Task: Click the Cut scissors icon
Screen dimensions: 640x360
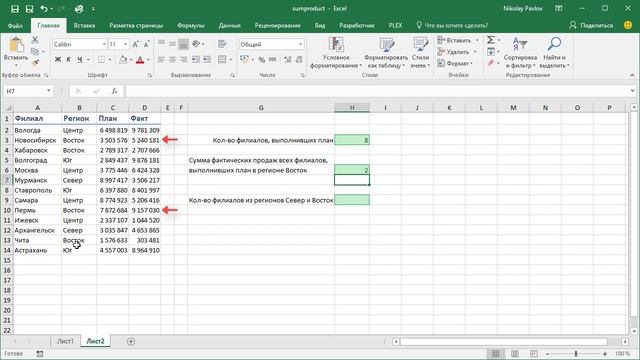Action: 35,40
